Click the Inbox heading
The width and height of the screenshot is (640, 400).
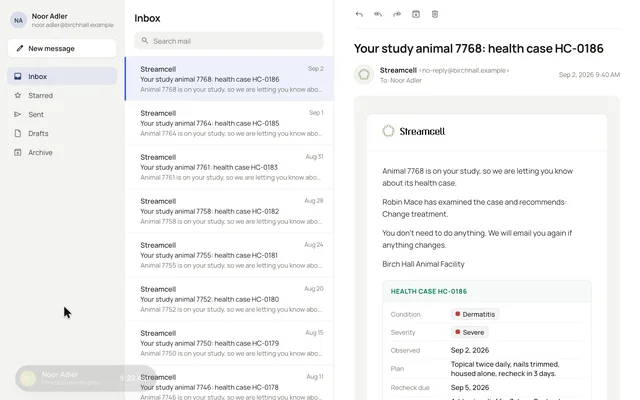147,18
